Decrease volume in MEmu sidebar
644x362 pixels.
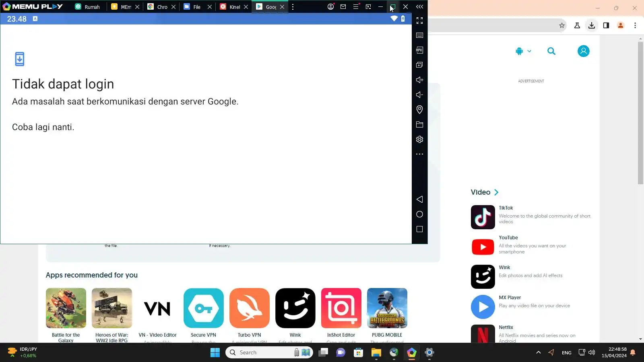pos(419,95)
